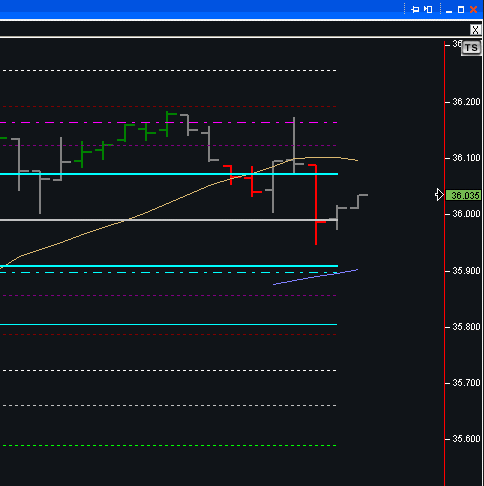The width and height of the screenshot is (484, 486).
Task: Select the solid cyan line near 35.800
Action: [168, 324]
